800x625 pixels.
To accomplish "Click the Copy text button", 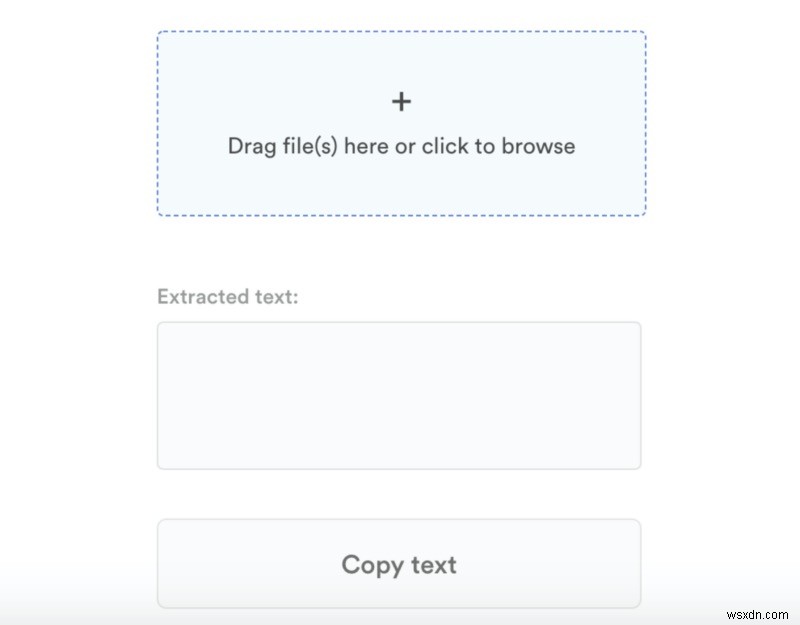I will coord(398,563).
